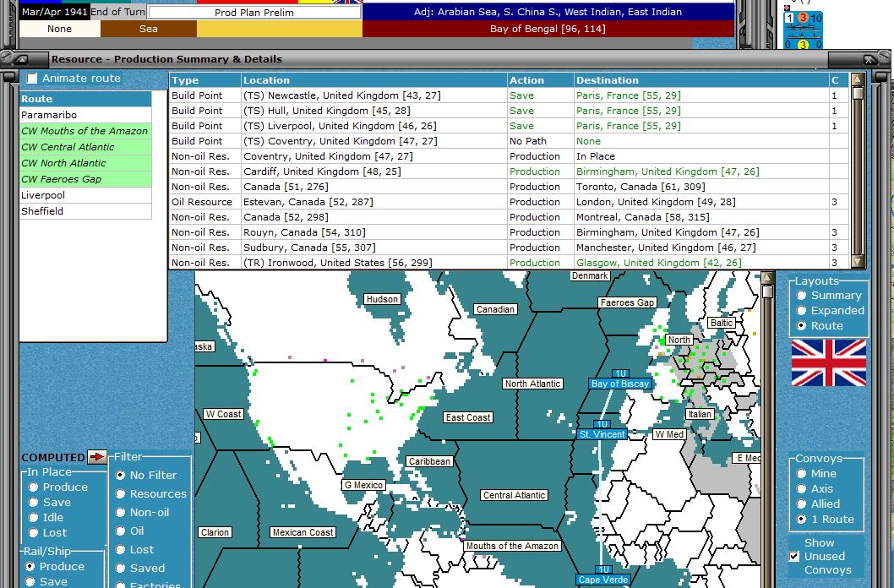Viewport: 894px width, 588px height.
Task: Select the Hull, United Kingdom build point row
Action: (509, 111)
